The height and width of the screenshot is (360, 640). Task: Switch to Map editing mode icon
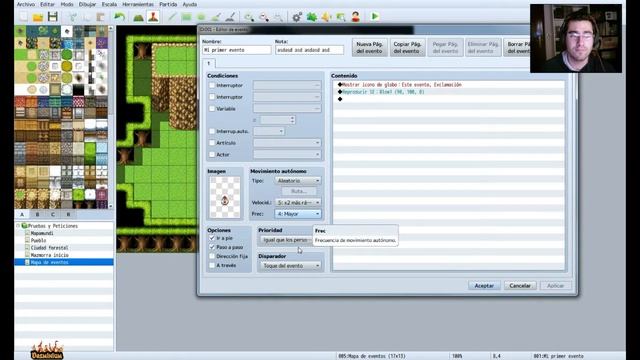click(138, 17)
